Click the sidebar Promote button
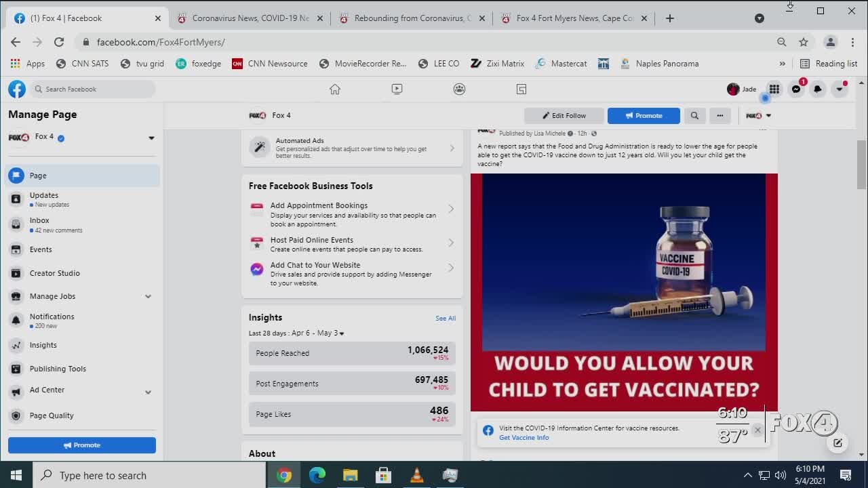The image size is (868, 488). [82, 445]
